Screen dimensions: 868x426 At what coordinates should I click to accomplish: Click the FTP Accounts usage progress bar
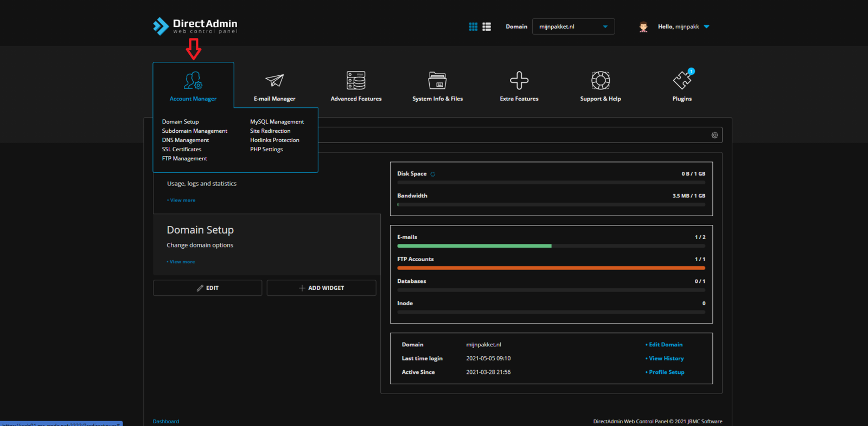551,268
